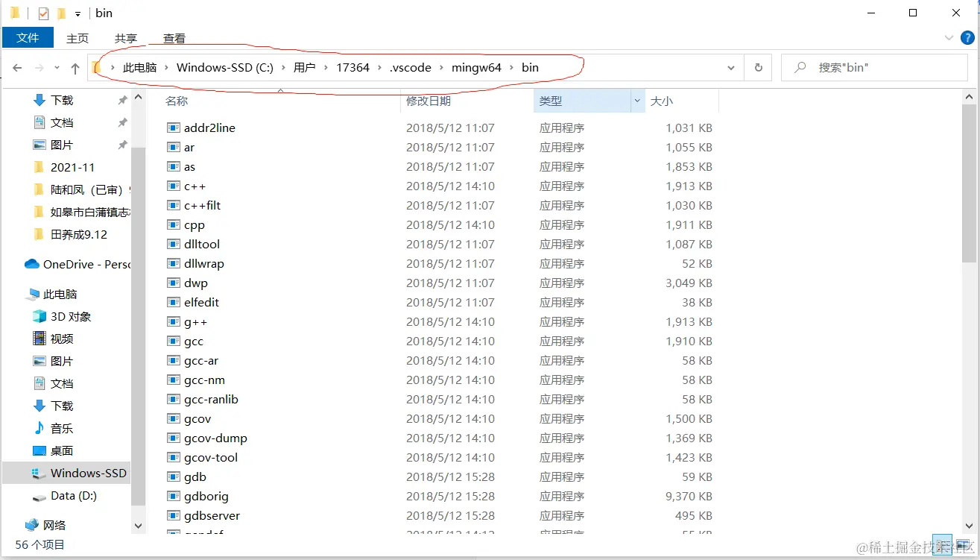Open the 文件 menu

pyautogui.click(x=28, y=37)
